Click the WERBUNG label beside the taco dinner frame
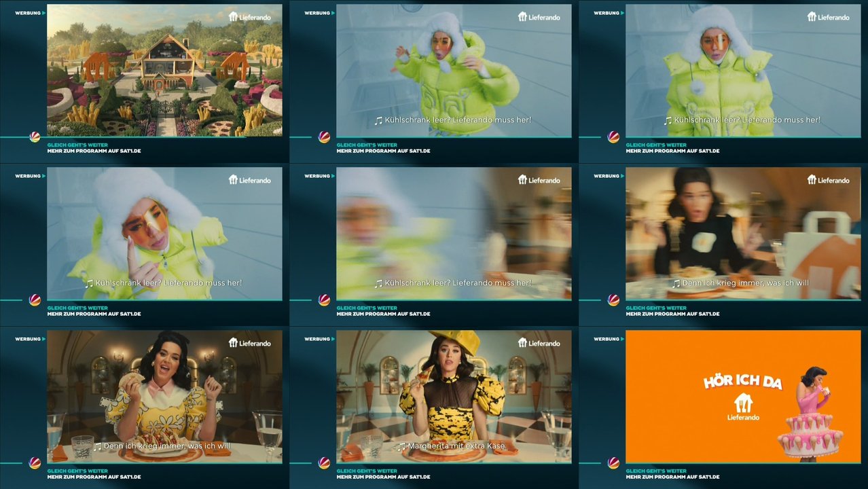The height and width of the screenshot is (489, 868). pos(30,339)
